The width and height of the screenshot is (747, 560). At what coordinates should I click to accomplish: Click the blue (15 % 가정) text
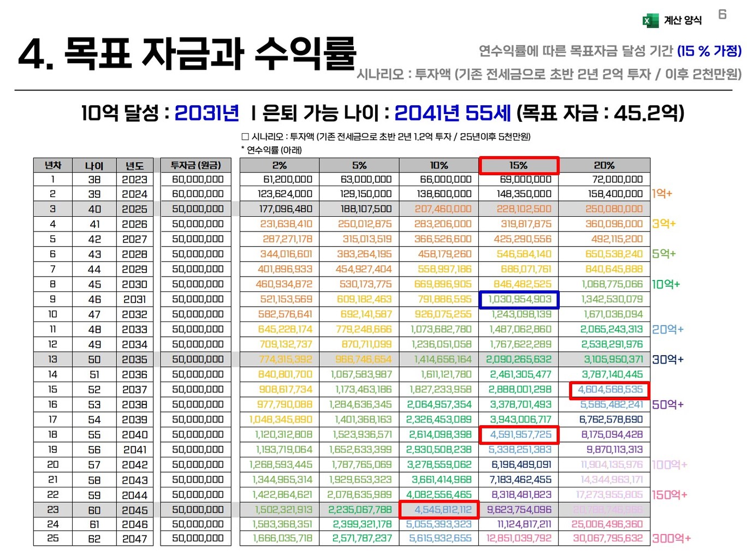[x=709, y=51]
